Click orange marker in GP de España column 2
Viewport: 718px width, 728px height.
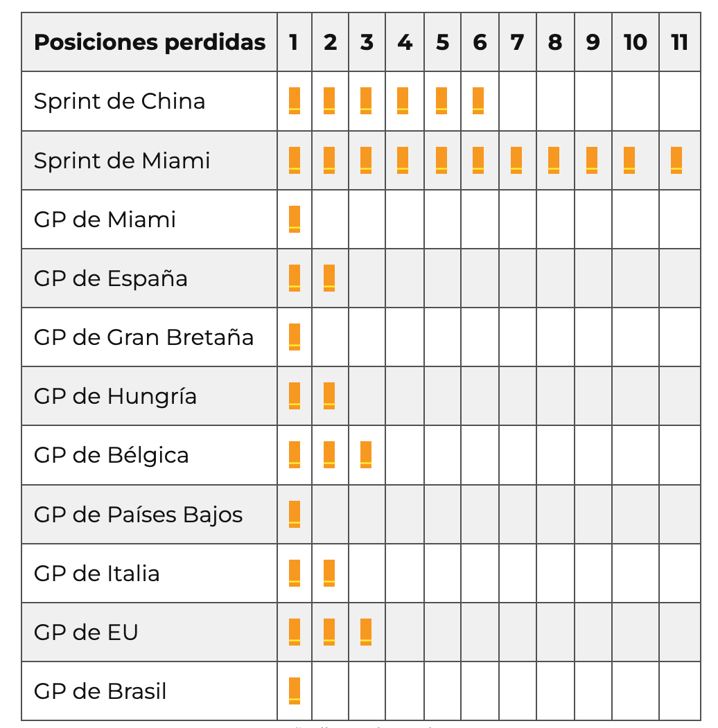329,278
